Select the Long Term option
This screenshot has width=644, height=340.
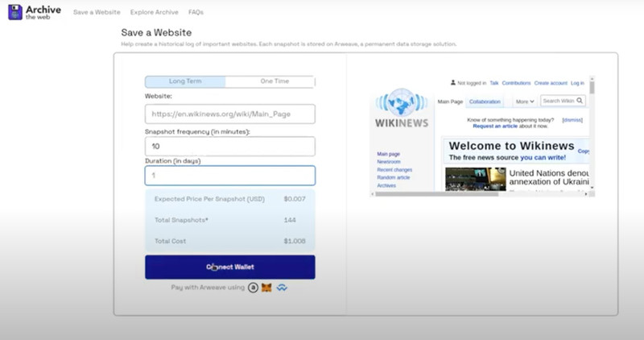click(185, 81)
